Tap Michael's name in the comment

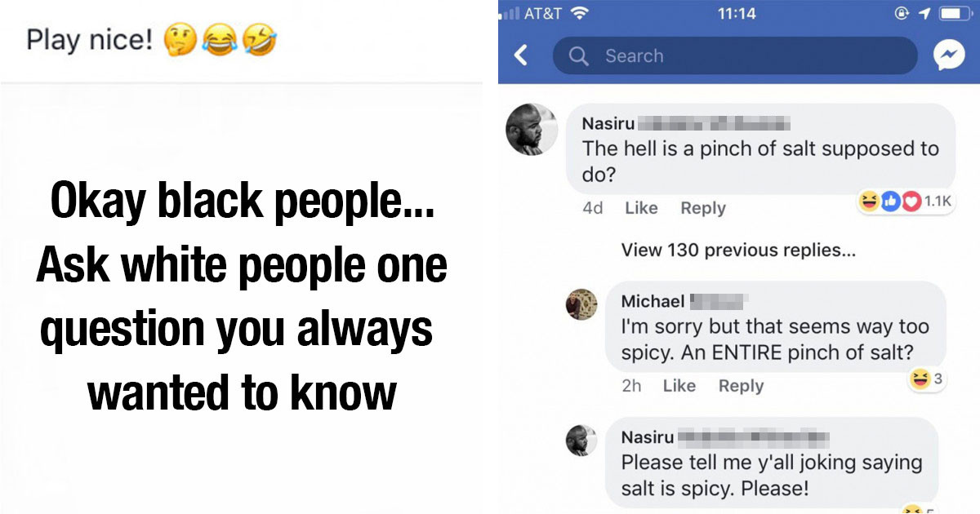click(x=653, y=302)
